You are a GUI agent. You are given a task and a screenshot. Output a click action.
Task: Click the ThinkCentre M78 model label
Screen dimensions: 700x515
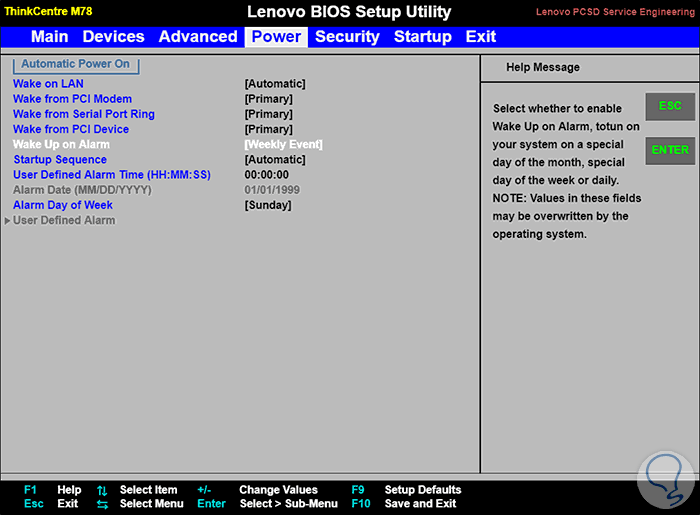tap(48, 11)
